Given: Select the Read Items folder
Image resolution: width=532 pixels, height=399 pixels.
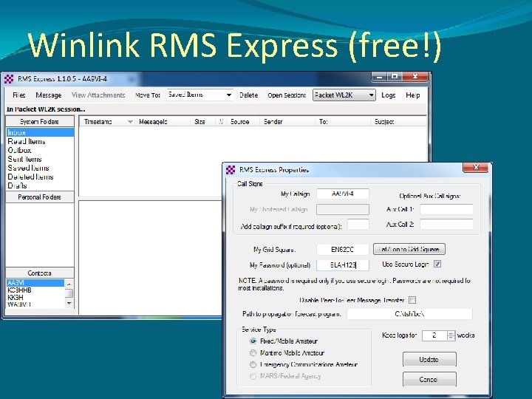Looking at the screenshot, I should 27,141.
